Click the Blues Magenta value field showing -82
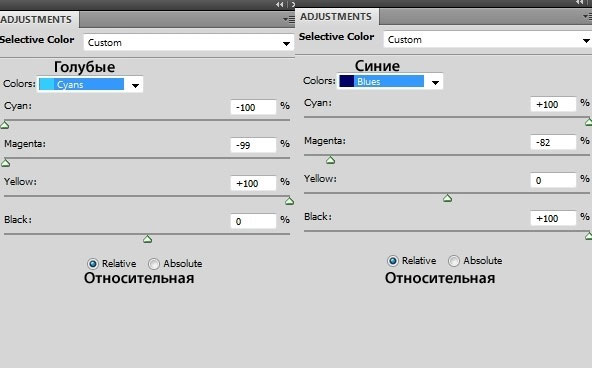This screenshot has height=368, width=592. click(553, 142)
